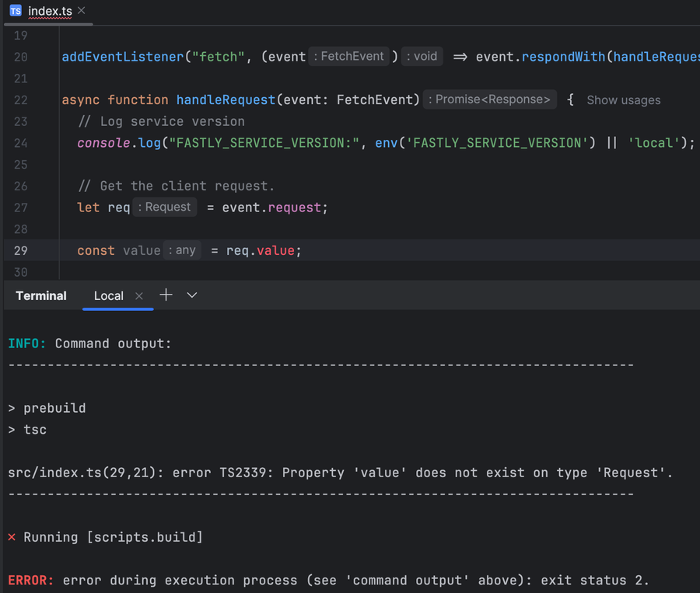Click the let keyword on line 27
700x593 pixels.
pos(89,208)
